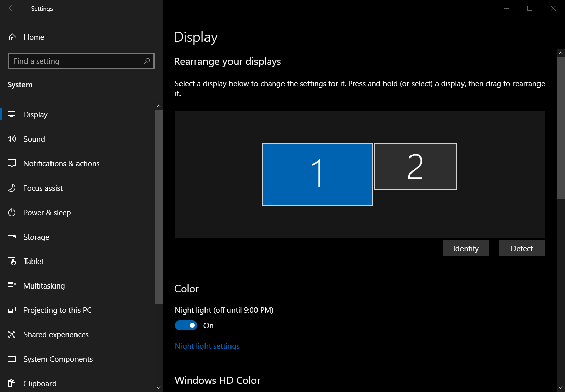Open Night light settings link

pyautogui.click(x=207, y=346)
